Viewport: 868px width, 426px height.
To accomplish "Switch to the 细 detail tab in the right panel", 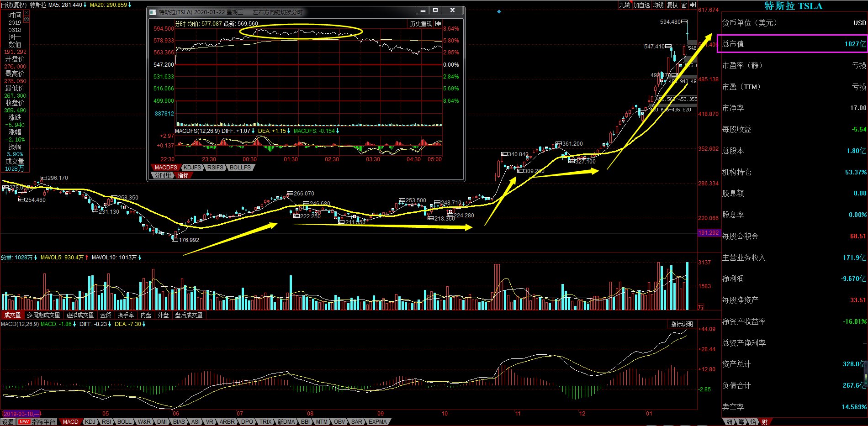I will (729, 422).
